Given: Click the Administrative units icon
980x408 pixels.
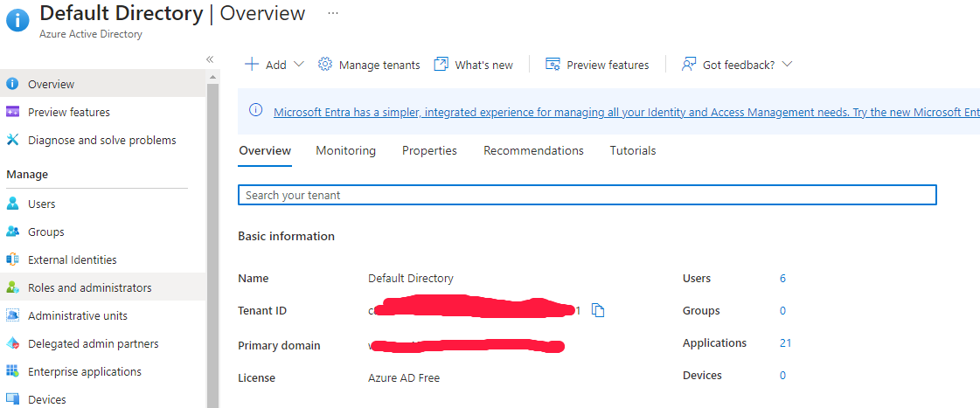Looking at the screenshot, I should [x=12, y=315].
